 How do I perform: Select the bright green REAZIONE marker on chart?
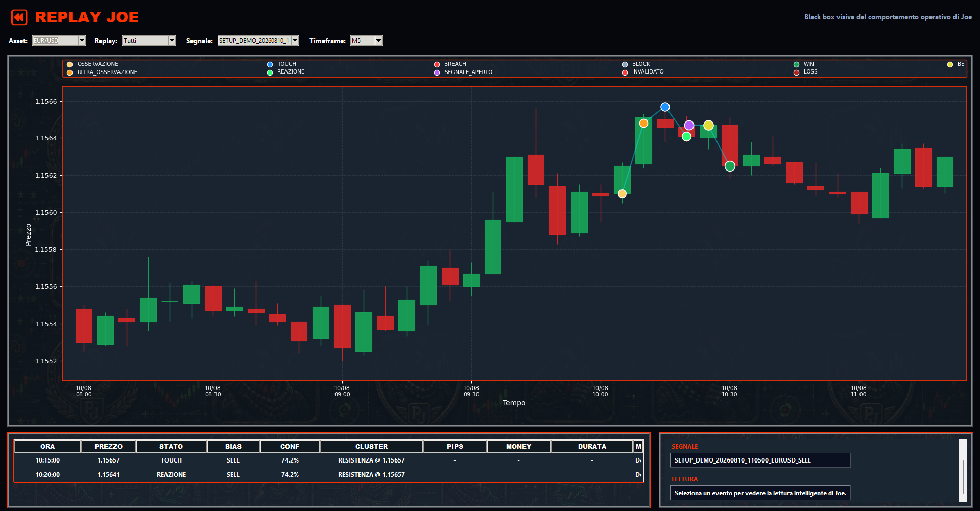(x=686, y=136)
